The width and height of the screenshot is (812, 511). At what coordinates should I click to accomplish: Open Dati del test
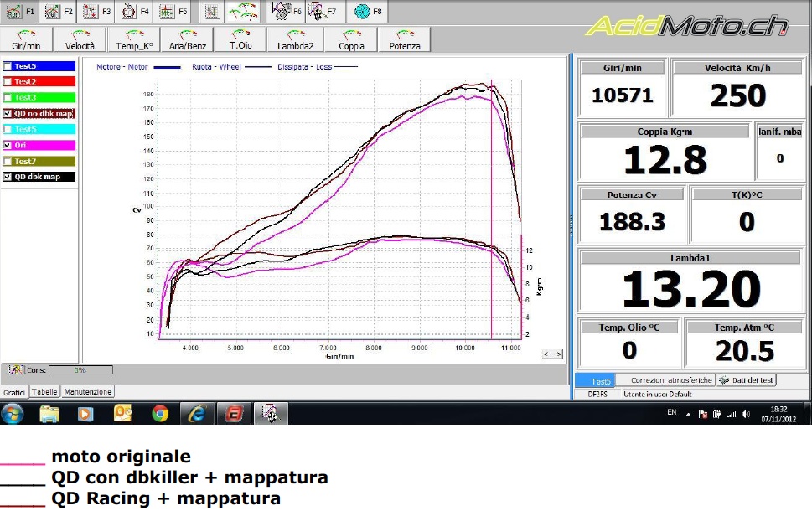pos(747,380)
